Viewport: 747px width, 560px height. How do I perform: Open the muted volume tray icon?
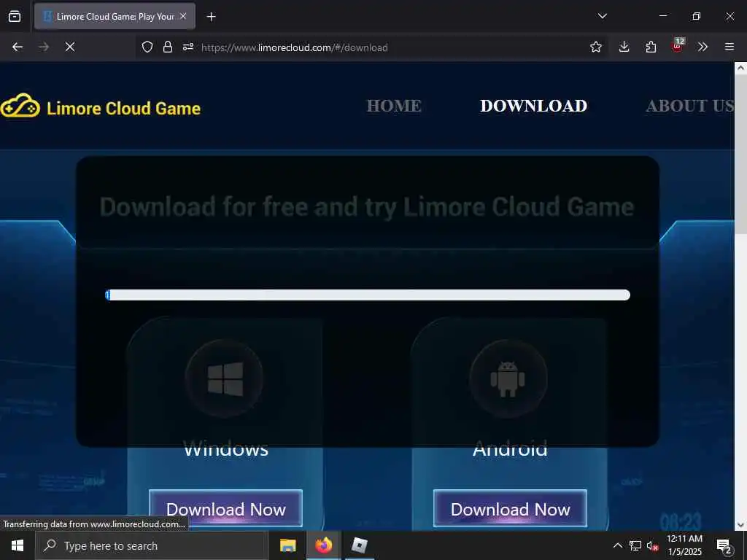(x=652, y=546)
